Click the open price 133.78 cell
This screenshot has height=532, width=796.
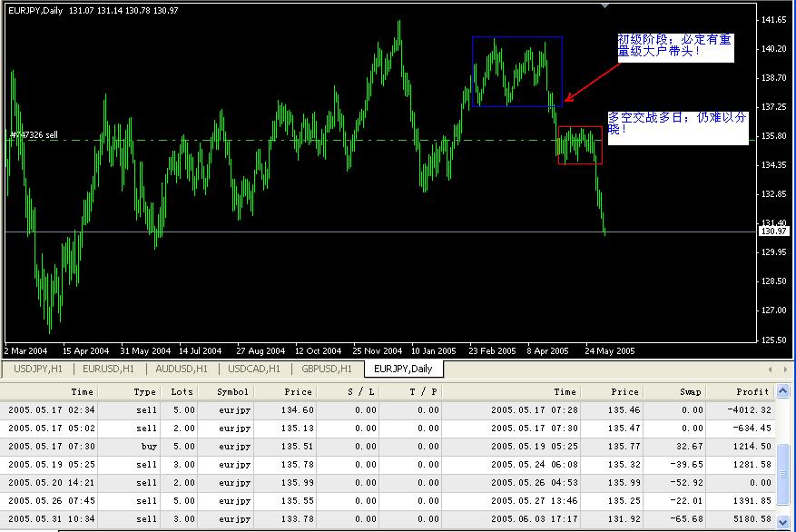tap(298, 519)
